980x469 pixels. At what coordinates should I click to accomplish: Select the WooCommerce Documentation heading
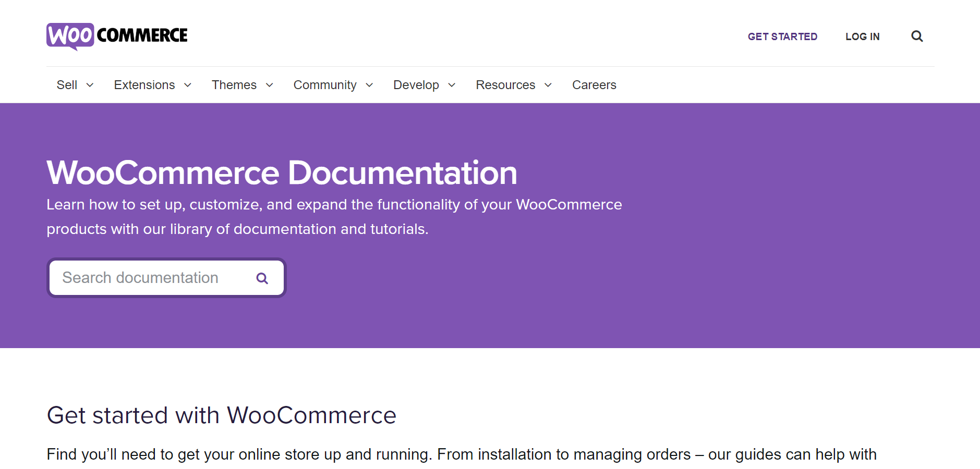click(282, 172)
